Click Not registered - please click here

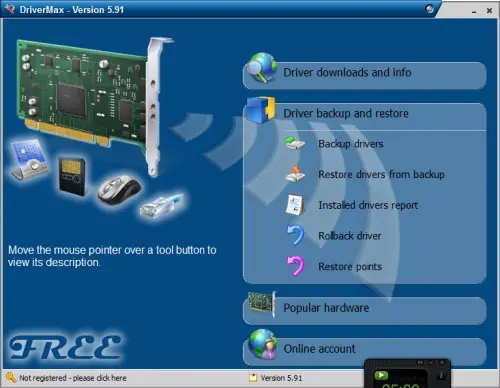pos(73,378)
